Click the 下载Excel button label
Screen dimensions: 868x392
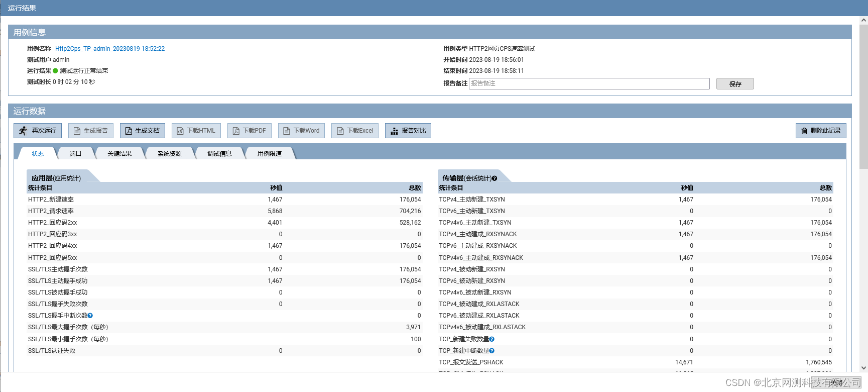360,131
